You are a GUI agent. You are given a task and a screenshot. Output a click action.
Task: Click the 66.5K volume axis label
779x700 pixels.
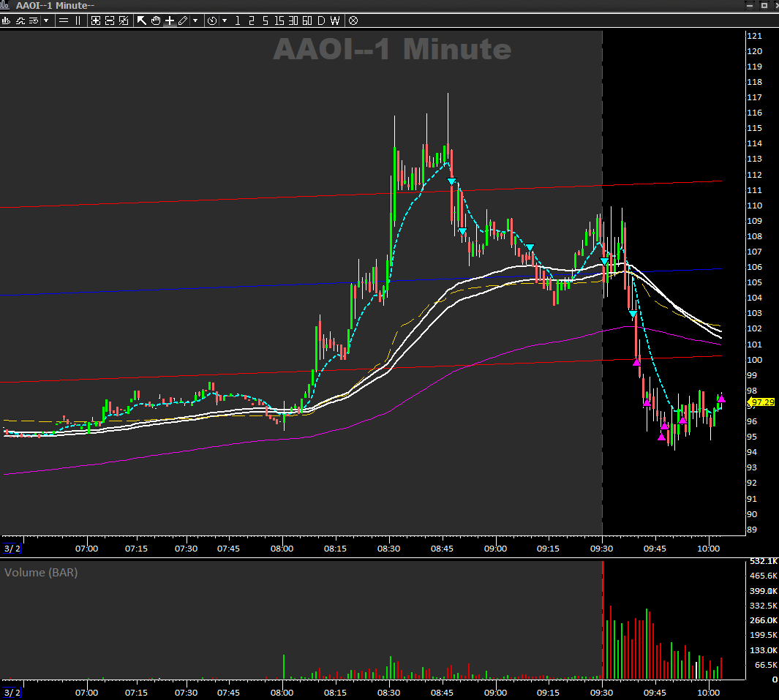[x=766, y=665]
